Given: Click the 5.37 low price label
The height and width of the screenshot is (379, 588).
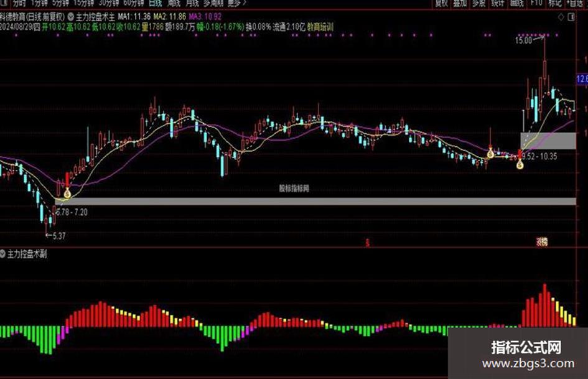Looking at the screenshot, I should click(x=59, y=236).
